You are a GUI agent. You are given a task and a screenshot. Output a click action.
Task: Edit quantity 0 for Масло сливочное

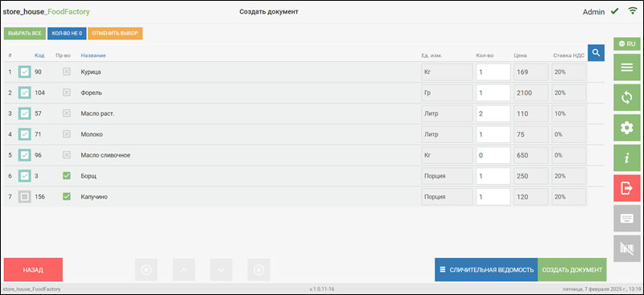click(493, 155)
